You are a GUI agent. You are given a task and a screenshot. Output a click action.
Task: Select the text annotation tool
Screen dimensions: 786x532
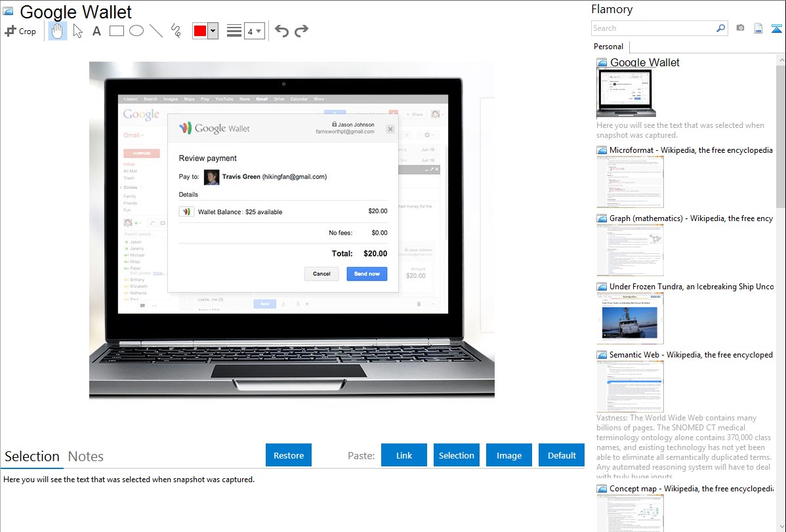click(x=96, y=31)
